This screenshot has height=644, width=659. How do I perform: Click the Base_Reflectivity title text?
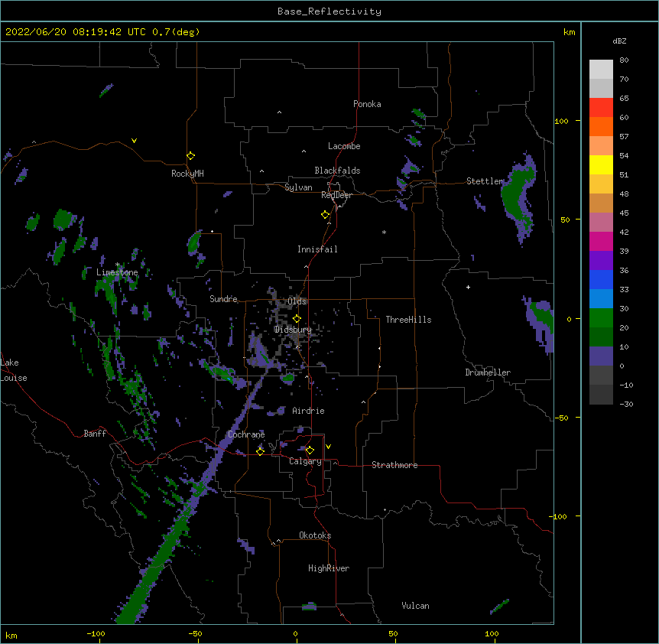pyautogui.click(x=329, y=11)
